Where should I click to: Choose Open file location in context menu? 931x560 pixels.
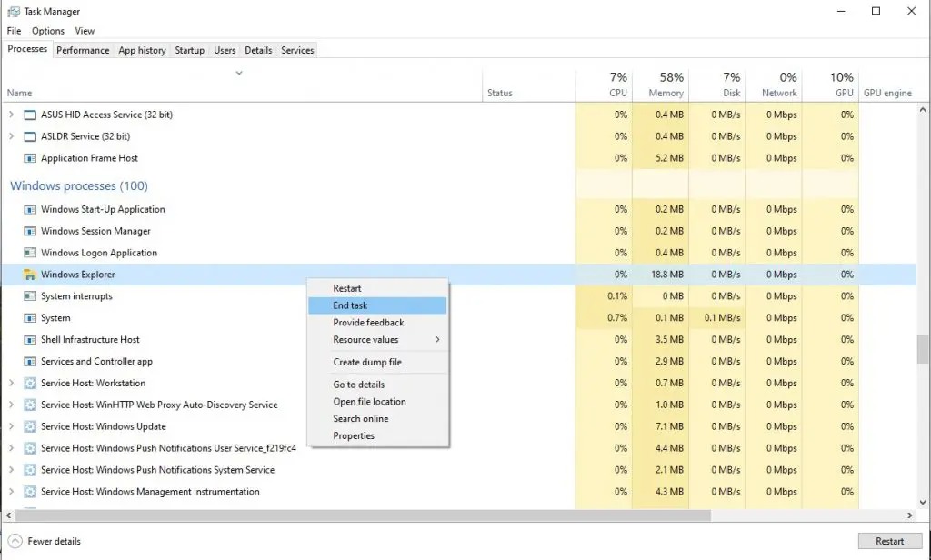click(x=369, y=402)
